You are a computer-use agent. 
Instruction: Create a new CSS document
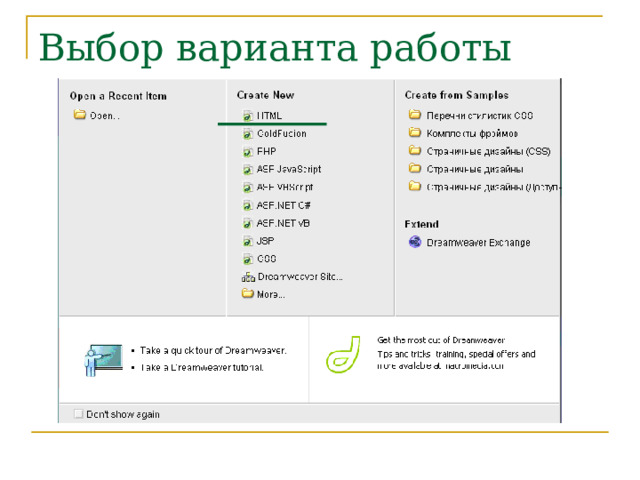tap(267, 259)
